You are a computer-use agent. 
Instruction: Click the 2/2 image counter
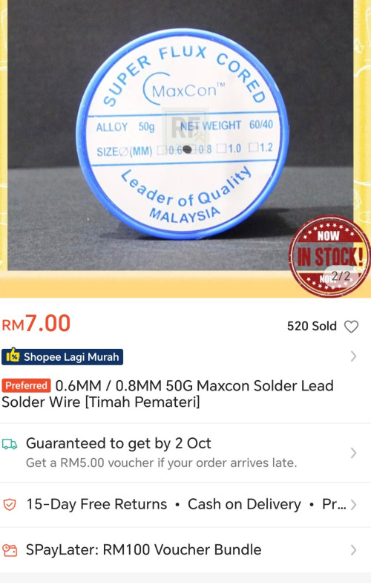point(341,276)
